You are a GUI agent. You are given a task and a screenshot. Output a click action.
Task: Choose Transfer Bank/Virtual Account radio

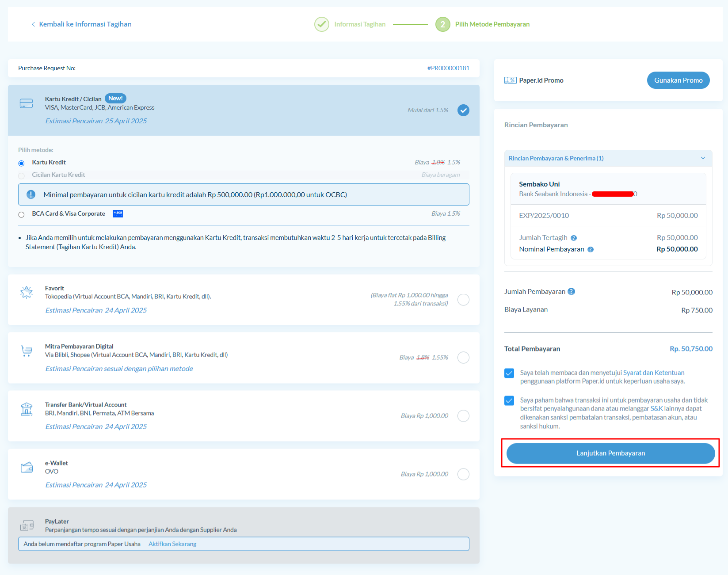coord(463,416)
